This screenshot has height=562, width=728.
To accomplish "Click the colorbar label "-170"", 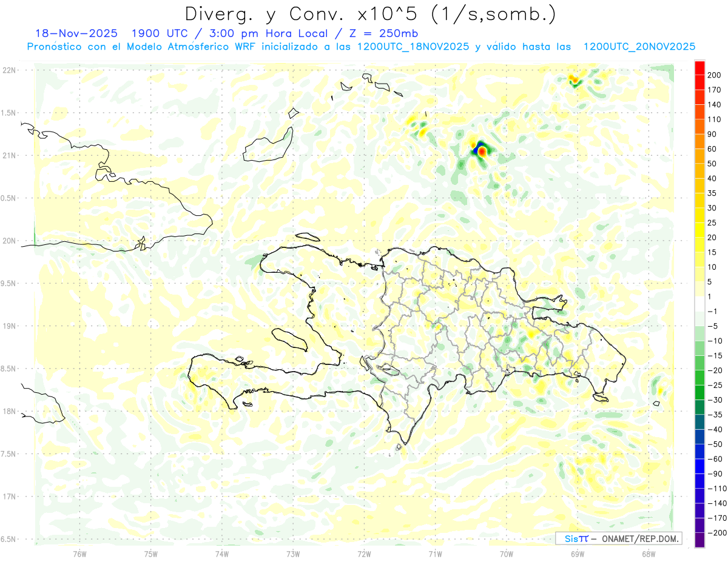I will click(x=716, y=518).
